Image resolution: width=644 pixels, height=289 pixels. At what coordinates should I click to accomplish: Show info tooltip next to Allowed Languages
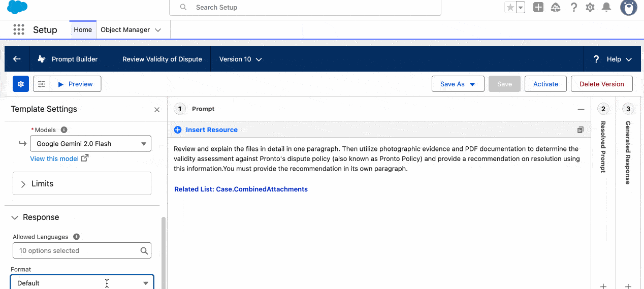click(76, 237)
